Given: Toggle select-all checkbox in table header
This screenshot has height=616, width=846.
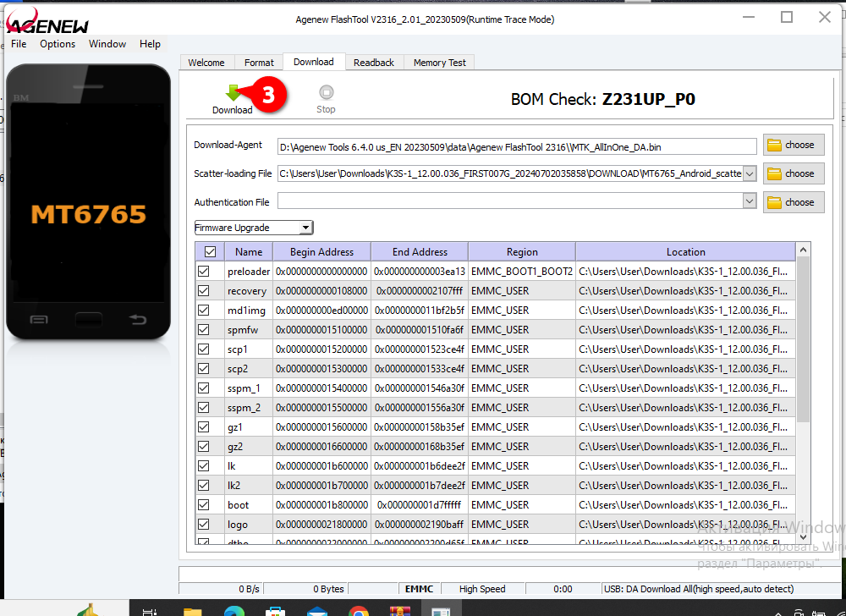Looking at the screenshot, I should pos(210,251).
